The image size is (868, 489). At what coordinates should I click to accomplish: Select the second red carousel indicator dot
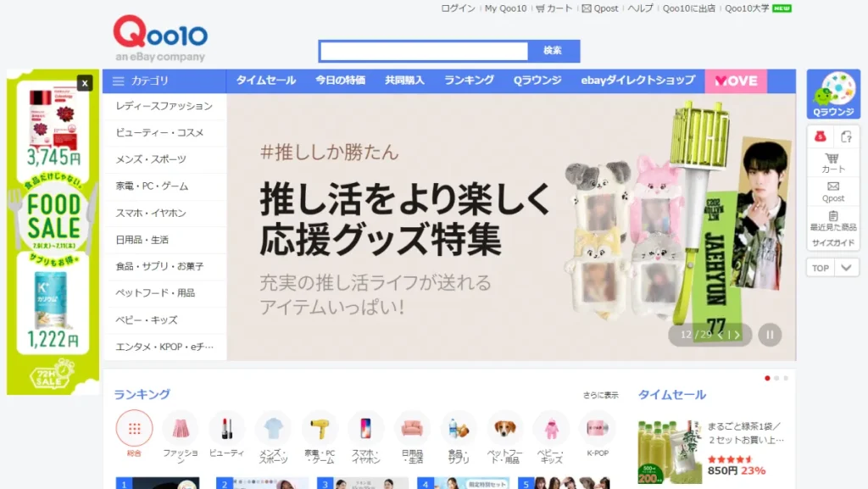(777, 378)
